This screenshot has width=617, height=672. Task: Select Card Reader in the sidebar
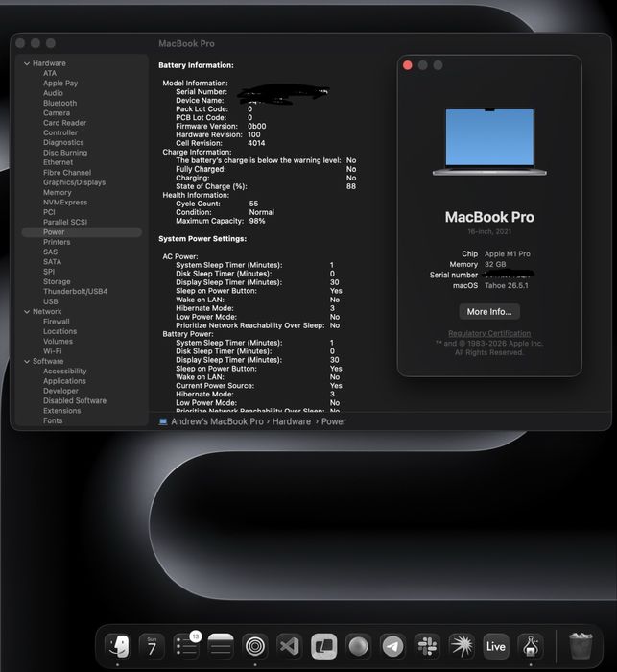click(x=64, y=123)
